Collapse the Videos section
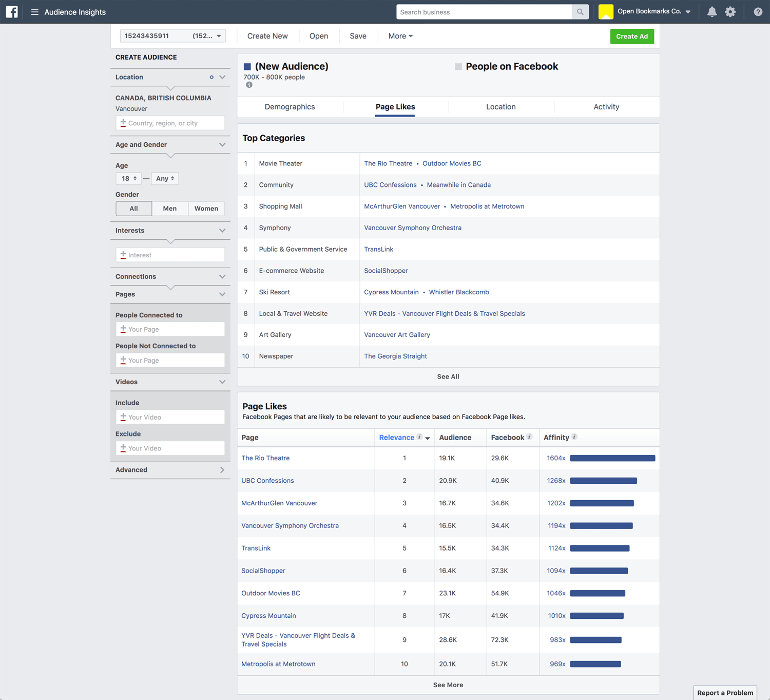This screenshot has height=700, width=770. 222,382
